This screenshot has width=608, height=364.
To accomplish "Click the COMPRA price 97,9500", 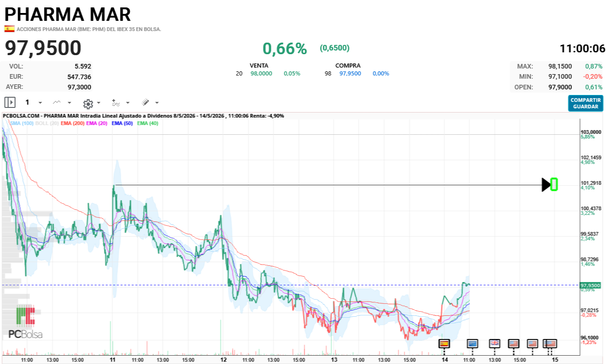I will [350, 73].
